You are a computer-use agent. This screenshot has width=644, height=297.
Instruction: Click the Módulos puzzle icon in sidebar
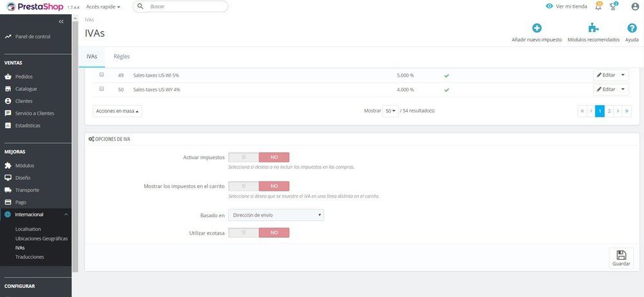pos(8,166)
